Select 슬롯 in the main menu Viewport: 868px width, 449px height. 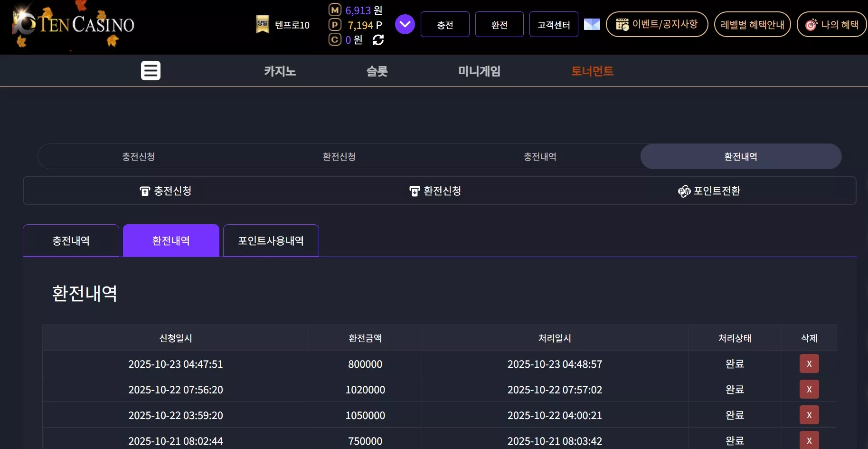(377, 71)
